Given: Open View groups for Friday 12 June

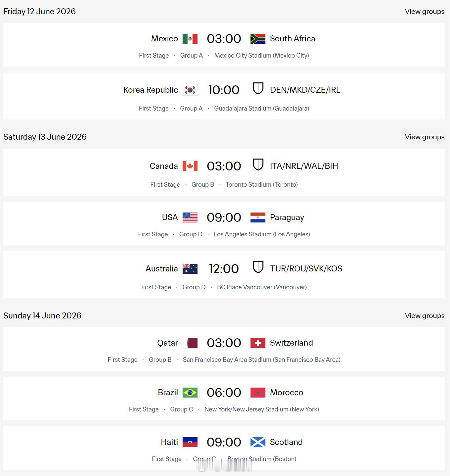Looking at the screenshot, I should point(424,12).
